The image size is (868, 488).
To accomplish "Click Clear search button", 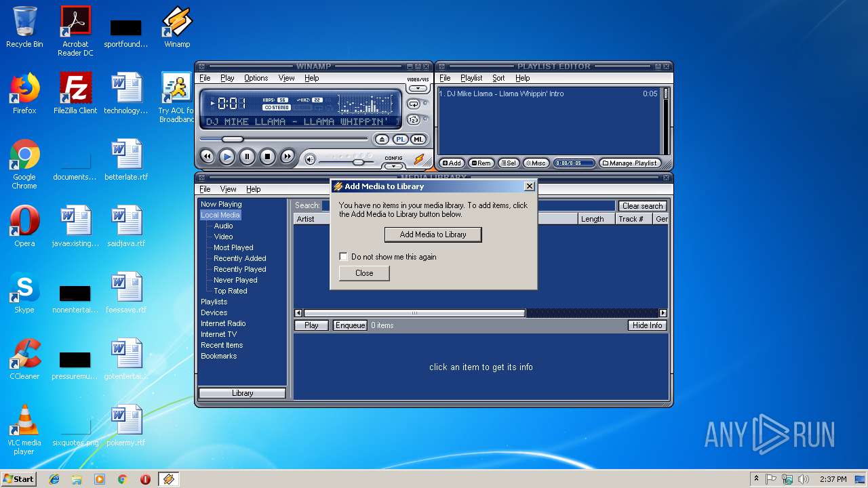I will tap(642, 206).
